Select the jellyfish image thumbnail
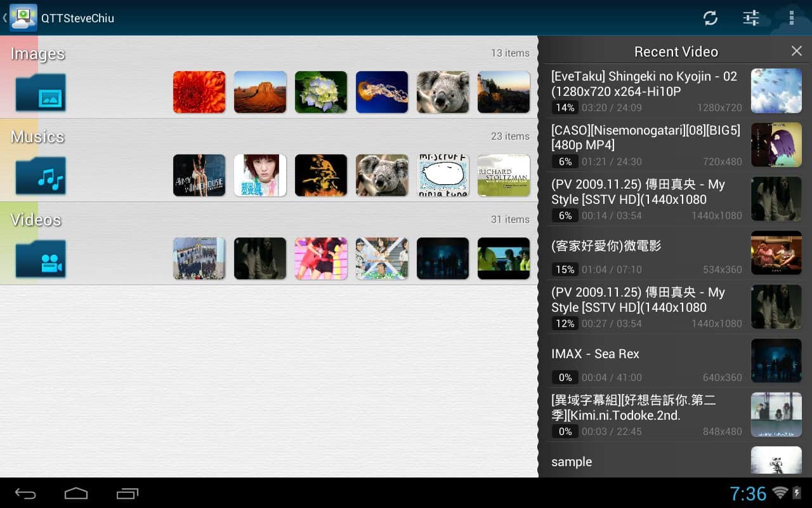This screenshot has width=812, height=508. click(x=382, y=92)
